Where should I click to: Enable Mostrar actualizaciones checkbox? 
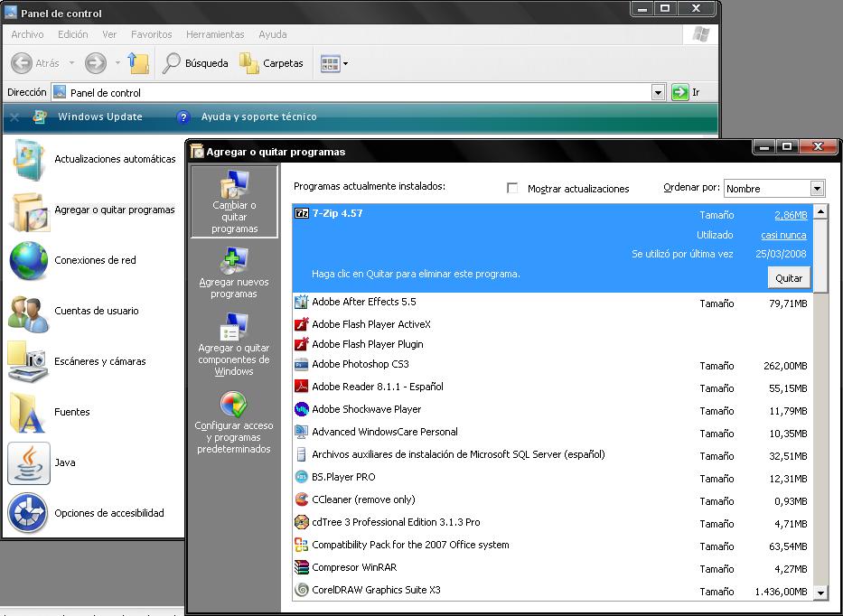pos(512,189)
